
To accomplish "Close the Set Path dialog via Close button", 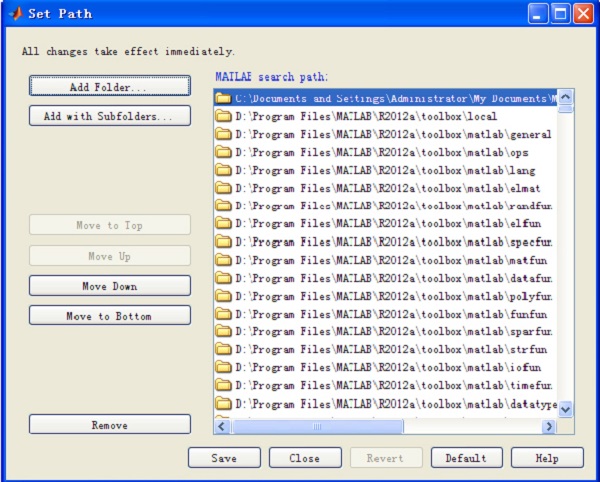I will point(305,458).
